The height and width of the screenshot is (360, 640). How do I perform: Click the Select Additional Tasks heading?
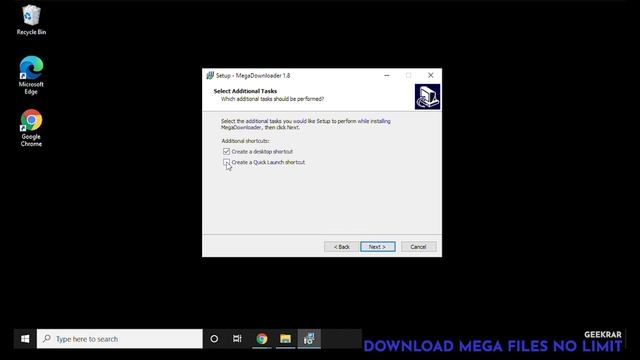click(245, 91)
